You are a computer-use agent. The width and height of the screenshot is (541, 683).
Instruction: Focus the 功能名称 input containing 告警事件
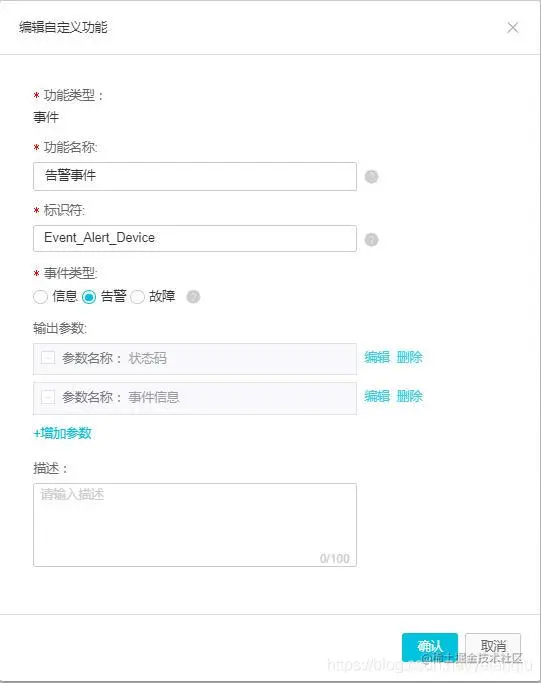tap(195, 176)
